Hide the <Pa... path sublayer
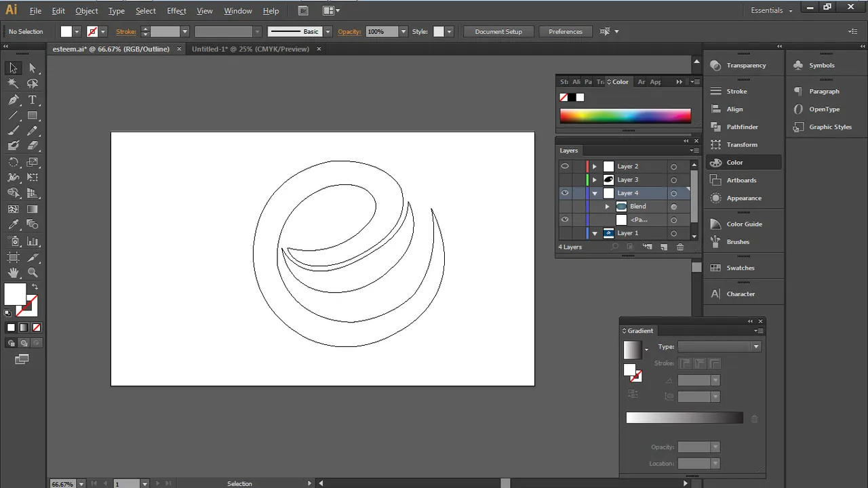Viewport: 868px width, 488px height. 564,220
